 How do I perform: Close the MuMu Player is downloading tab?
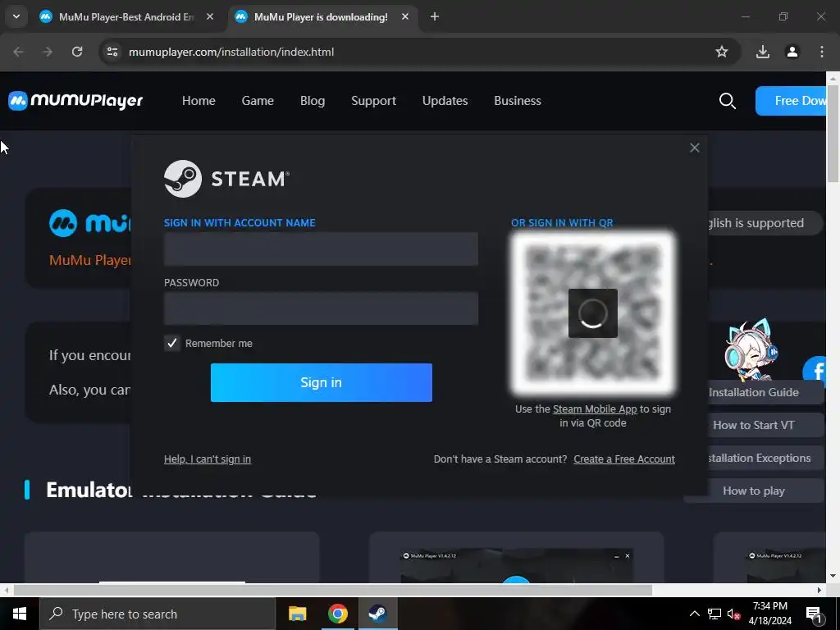tap(405, 17)
